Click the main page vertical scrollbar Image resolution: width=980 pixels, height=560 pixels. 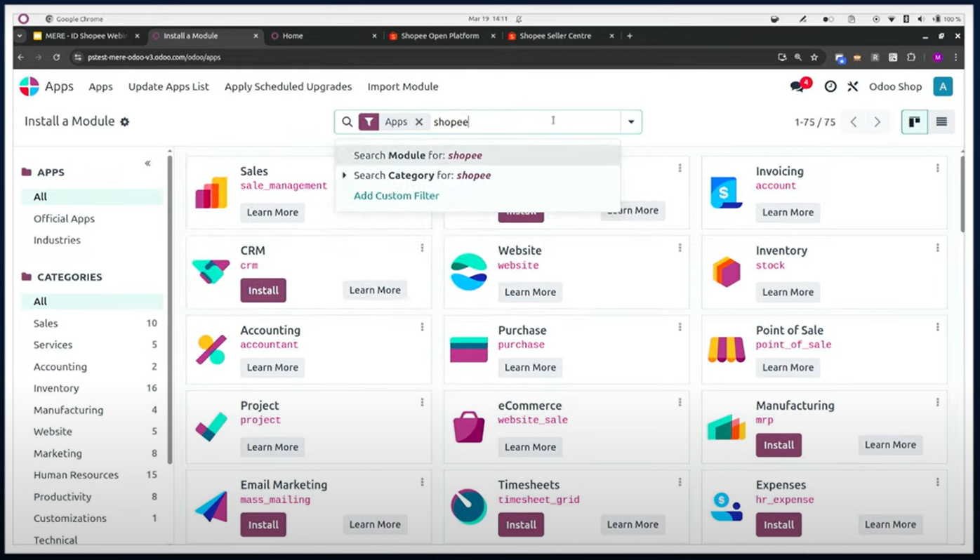coord(962,193)
